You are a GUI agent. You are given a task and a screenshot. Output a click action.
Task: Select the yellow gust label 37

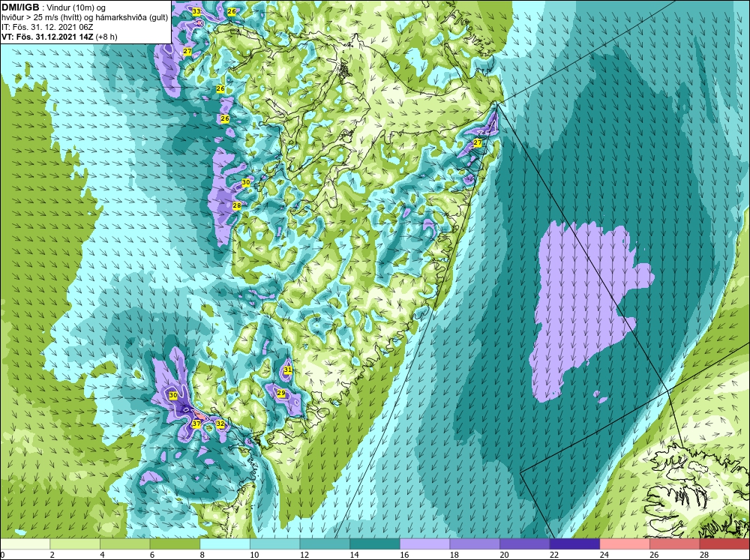196,424
